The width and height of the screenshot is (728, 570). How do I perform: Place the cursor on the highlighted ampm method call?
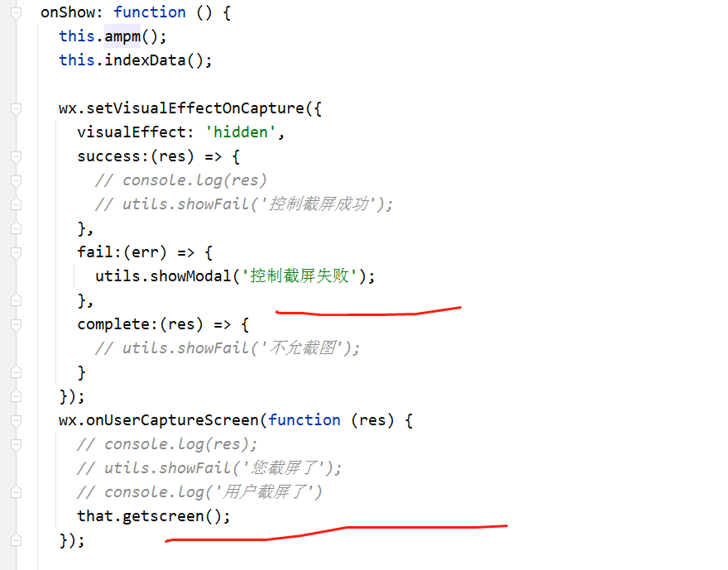pos(122,36)
